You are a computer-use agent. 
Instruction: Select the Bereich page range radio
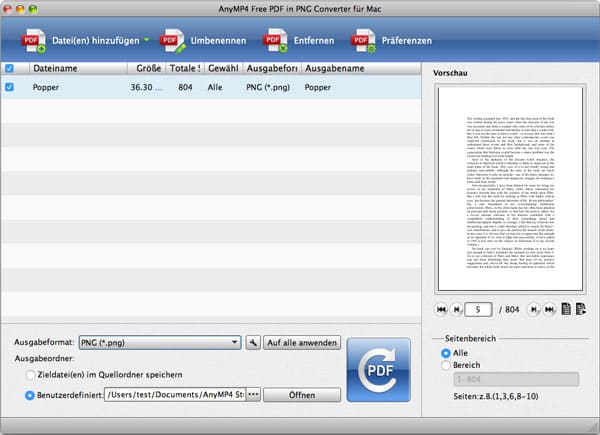[445, 365]
